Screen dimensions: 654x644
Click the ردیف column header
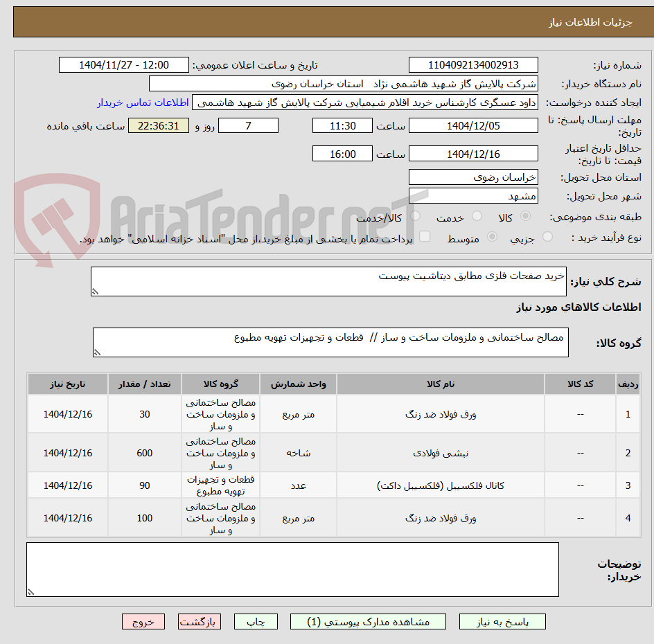(x=628, y=384)
